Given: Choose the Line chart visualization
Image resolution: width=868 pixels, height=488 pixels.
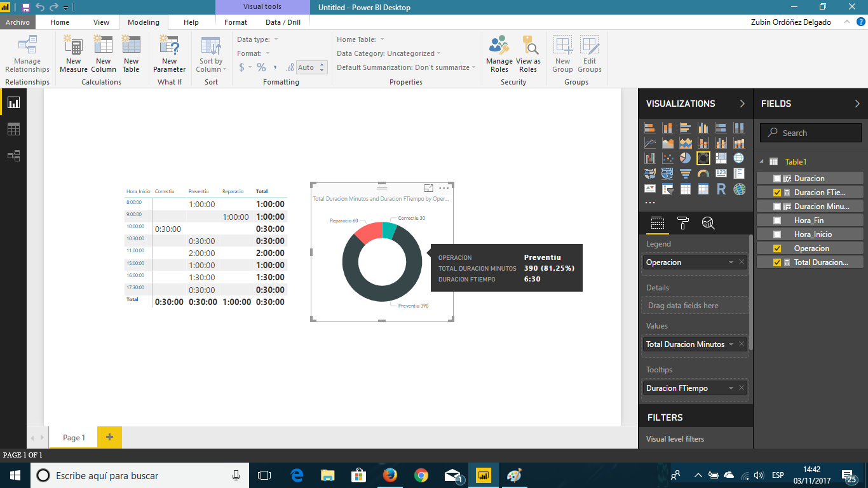Looking at the screenshot, I should click(x=649, y=143).
